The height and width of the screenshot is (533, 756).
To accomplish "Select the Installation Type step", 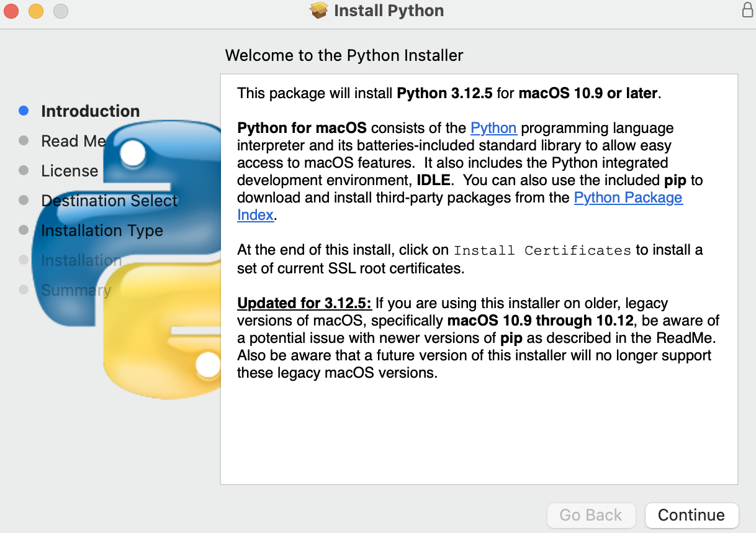I will (102, 230).
